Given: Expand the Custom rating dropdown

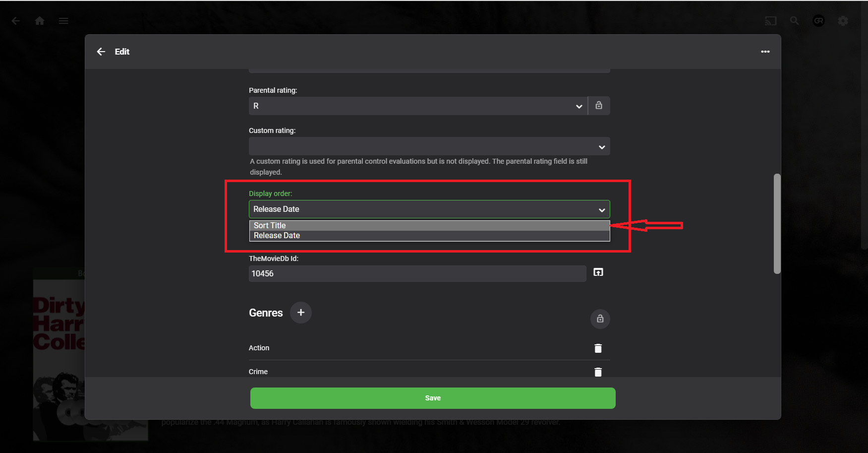Looking at the screenshot, I should 429,146.
